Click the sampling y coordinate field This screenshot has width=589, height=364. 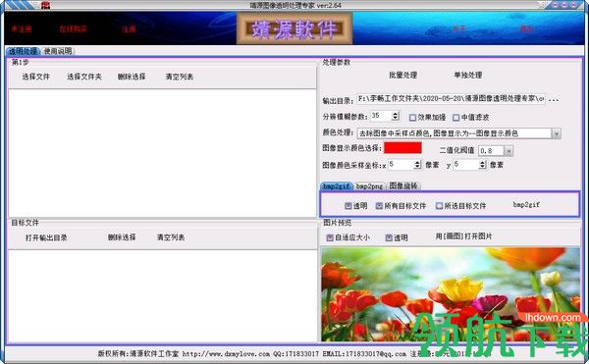[x=466, y=165]
